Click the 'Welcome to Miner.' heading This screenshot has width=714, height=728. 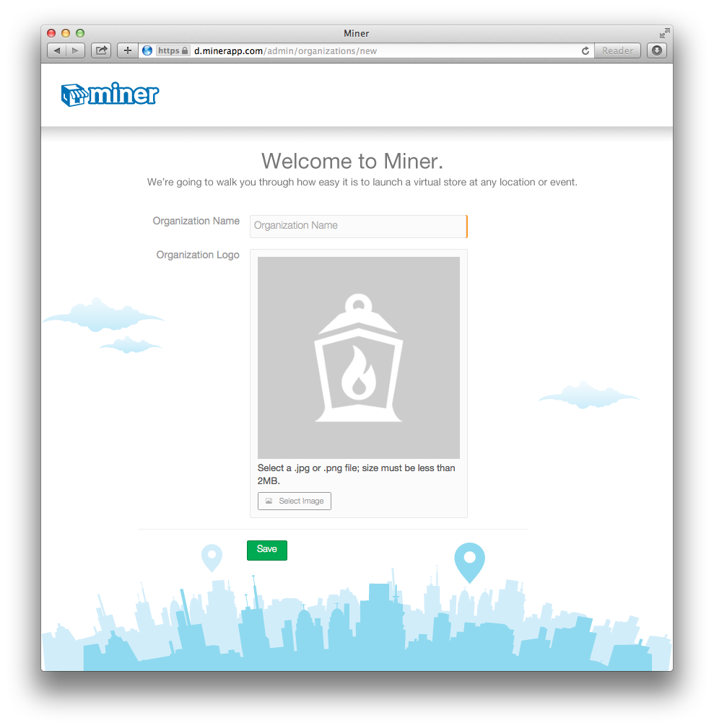point(352,161)
